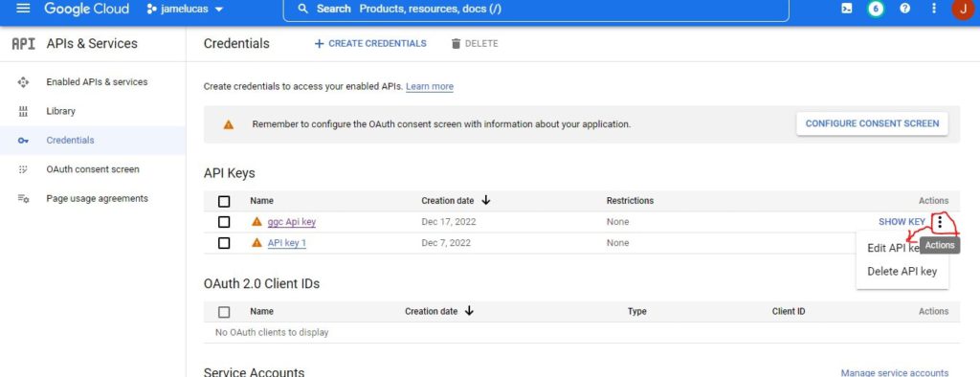
Task: Open the API key 1 link
Action: point(287,243)
